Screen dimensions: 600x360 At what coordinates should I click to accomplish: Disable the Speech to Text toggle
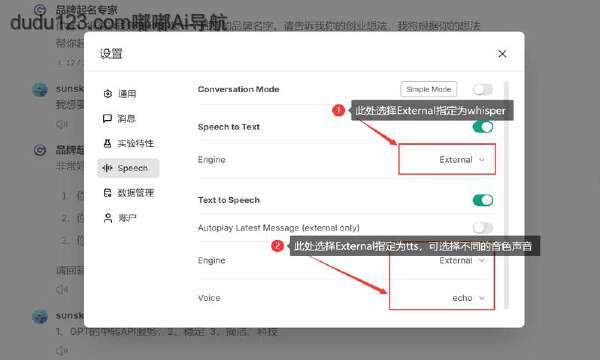coord(483,127)
